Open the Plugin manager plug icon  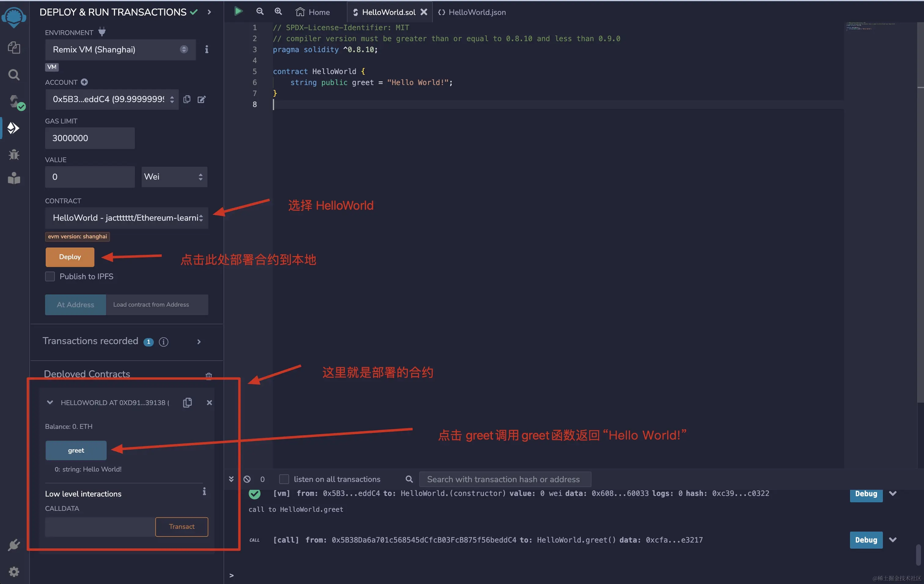[14, 545]
